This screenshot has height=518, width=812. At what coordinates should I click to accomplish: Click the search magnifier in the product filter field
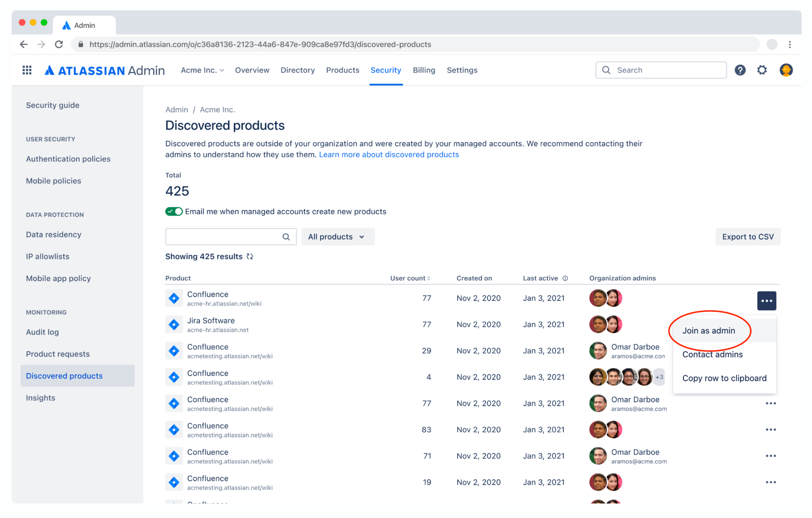[x=286, y=237]
